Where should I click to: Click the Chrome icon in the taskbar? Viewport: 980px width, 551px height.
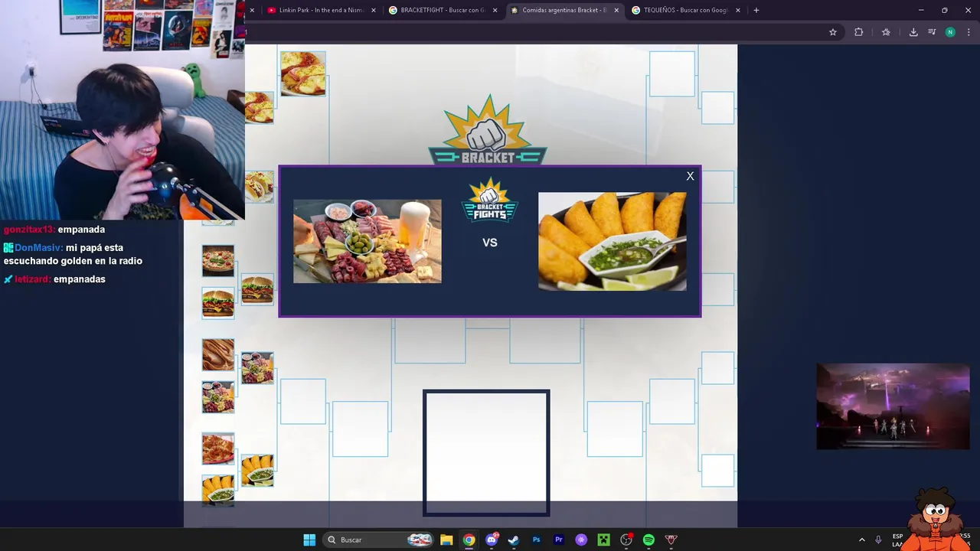click(469, 540)
